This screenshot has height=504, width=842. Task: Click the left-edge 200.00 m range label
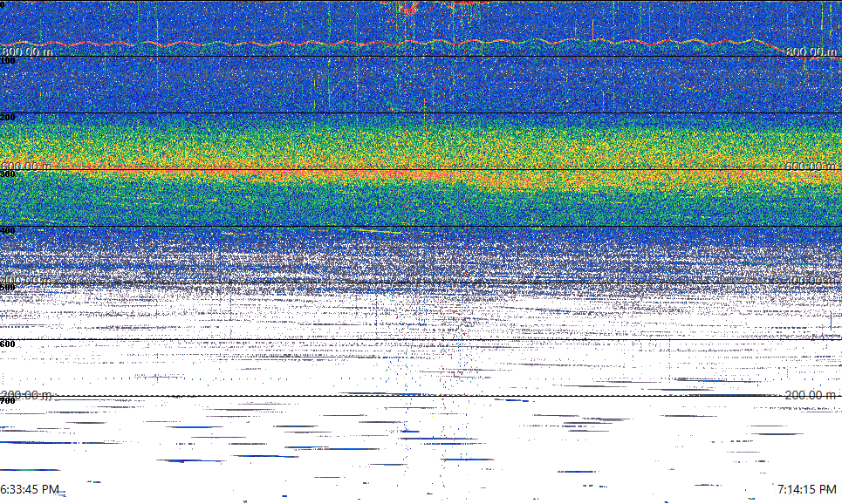[27, 395]
